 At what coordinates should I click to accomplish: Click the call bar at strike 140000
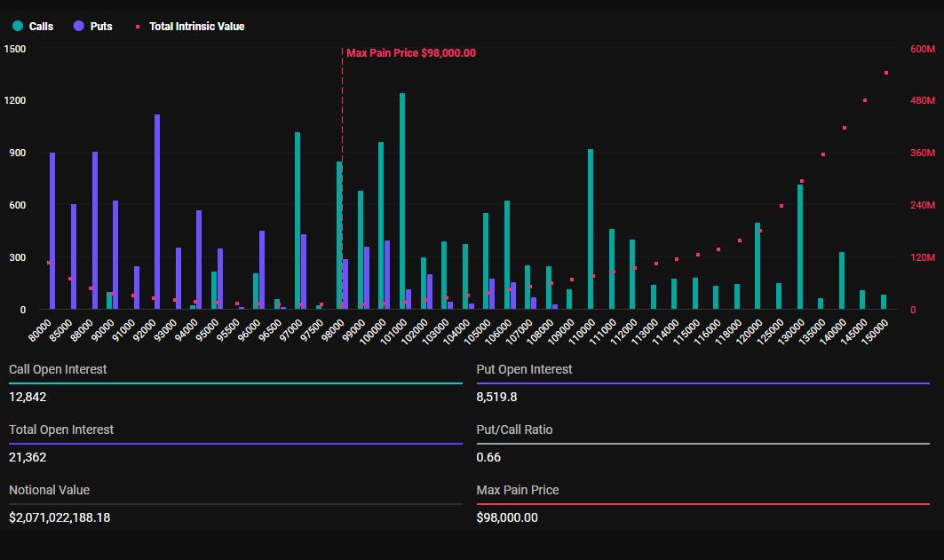(x=842, y=280)
